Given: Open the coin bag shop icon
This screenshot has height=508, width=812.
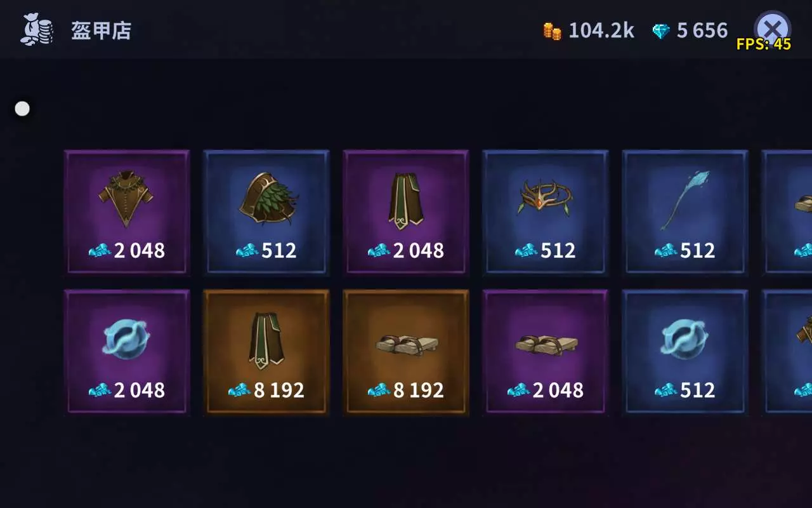Looking at the screenshot, I should coord(37,30).
